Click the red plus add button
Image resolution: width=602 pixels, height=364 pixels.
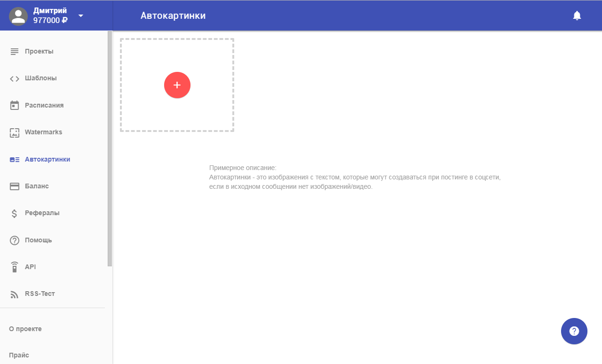click(x=177, y=85)
